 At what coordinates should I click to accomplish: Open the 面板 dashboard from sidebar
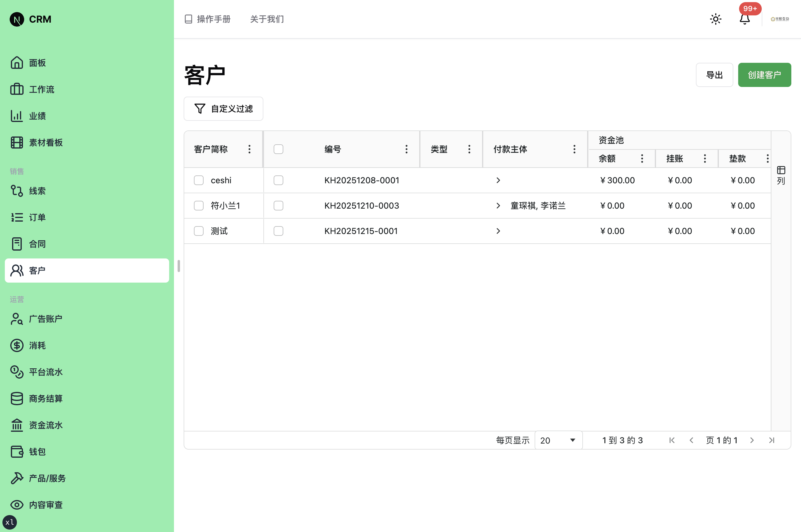pos(37,63)
